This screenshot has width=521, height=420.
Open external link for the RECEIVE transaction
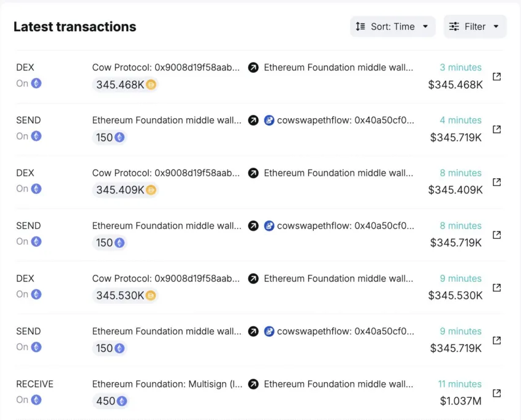(497, 393)
